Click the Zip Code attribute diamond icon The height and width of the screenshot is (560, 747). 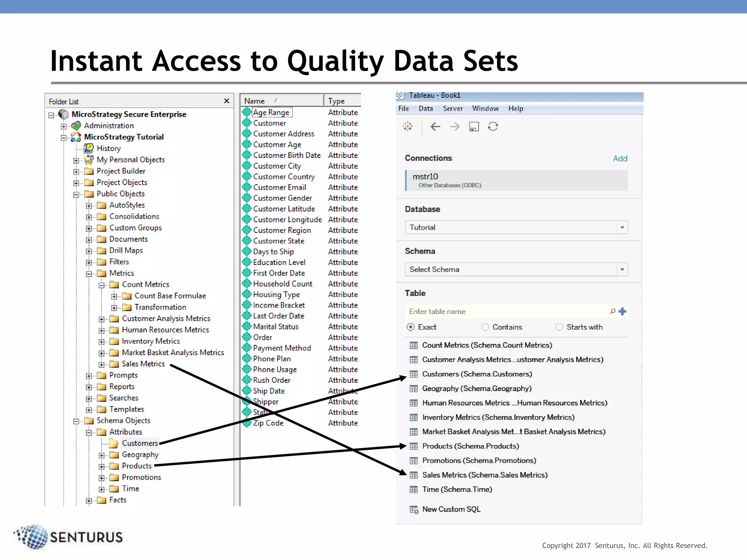[x=247, y=423]
